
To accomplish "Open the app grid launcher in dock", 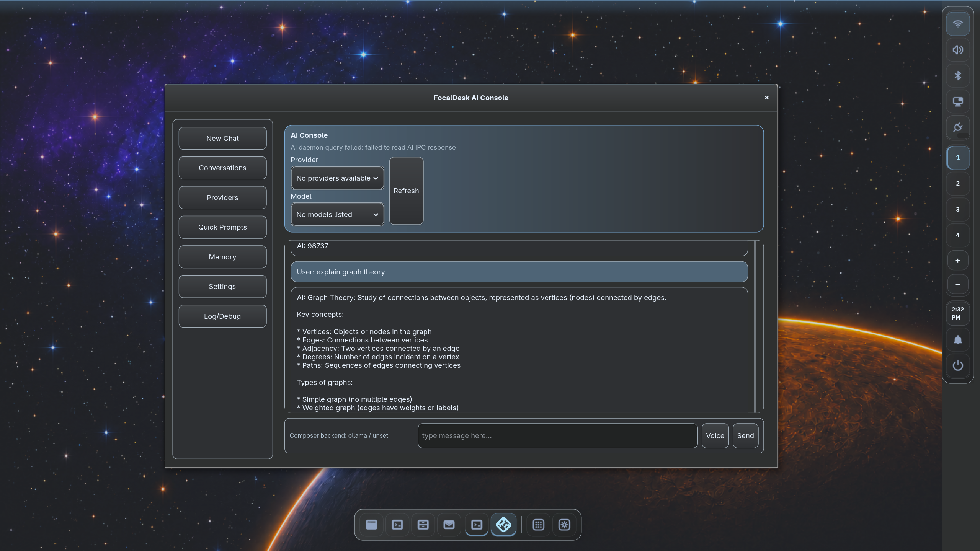I will 539,525.
